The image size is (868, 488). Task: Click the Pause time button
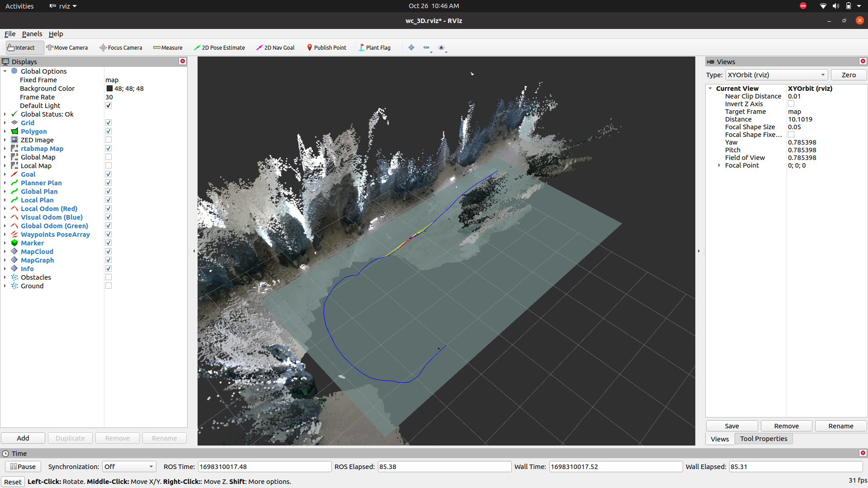click(23, 466)
